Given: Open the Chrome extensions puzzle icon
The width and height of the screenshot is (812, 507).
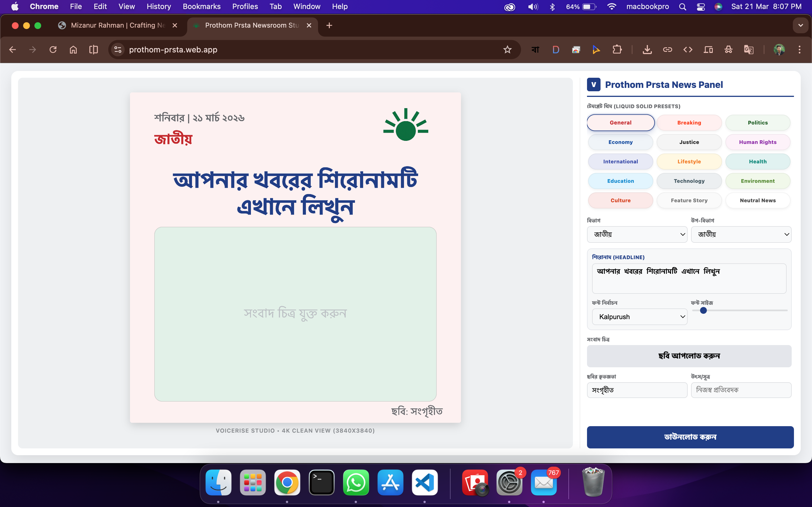Looking at the screenshot, I should click(x=617, y=50).
